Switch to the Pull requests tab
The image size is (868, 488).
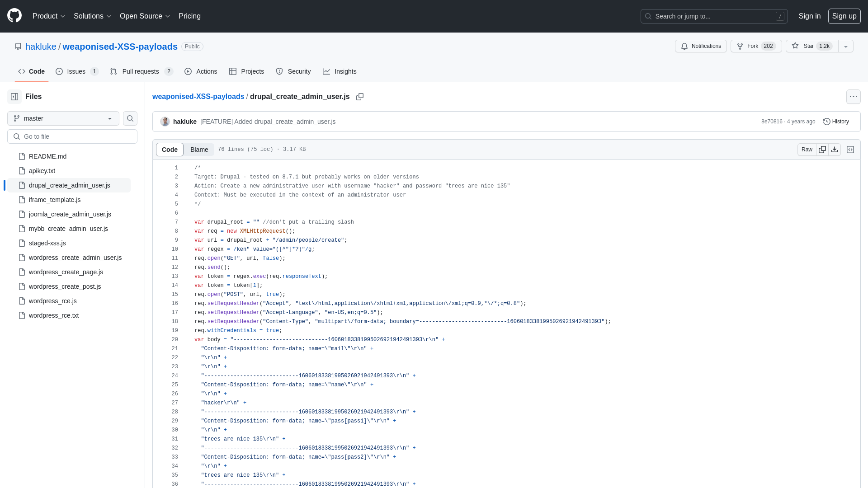click(142, 71)
